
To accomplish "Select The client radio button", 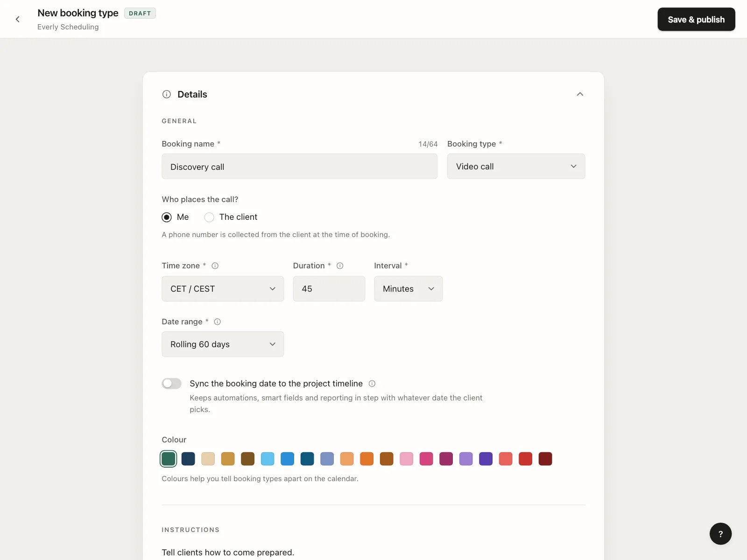I will pyautogui.click(x=209, y=217).
